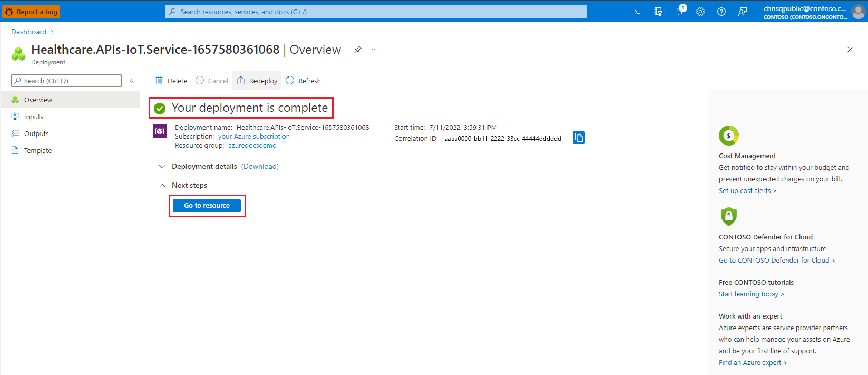Viewport: 868px width, 375px height.
Task: Select Overview in the left menu
Action: (70, 100)
